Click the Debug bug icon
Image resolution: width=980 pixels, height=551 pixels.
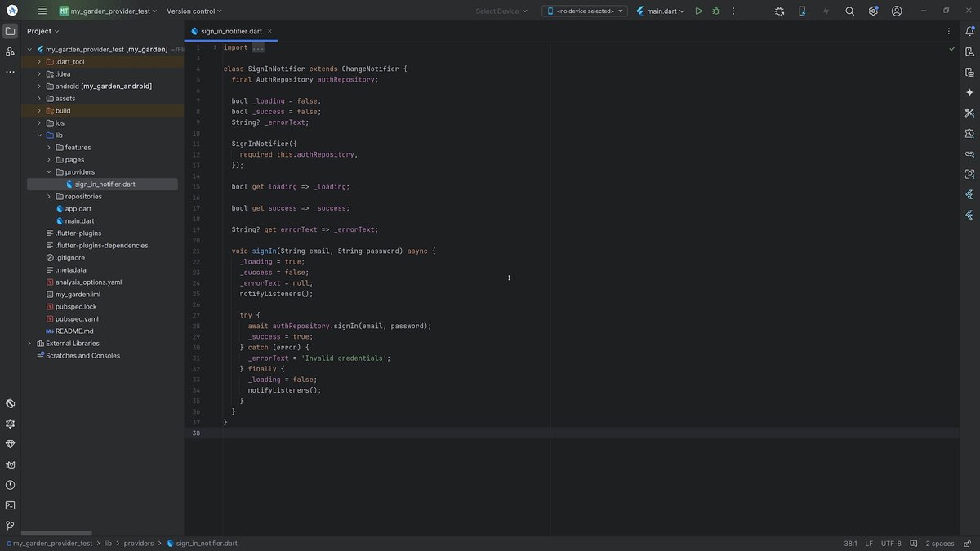coord(716,11)
